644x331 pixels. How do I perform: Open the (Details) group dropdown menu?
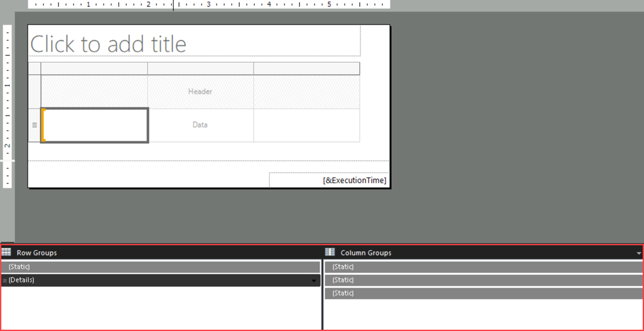point(314,279)
